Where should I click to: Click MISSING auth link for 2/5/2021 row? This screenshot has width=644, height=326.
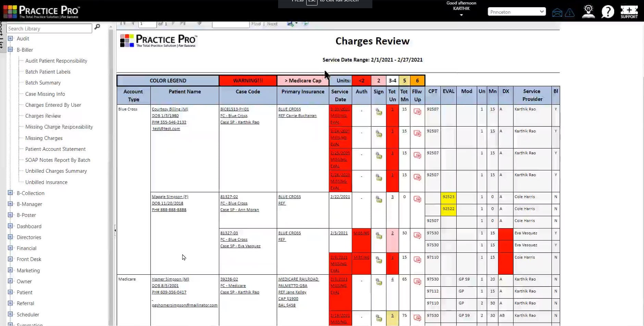[x=361, y=233]
